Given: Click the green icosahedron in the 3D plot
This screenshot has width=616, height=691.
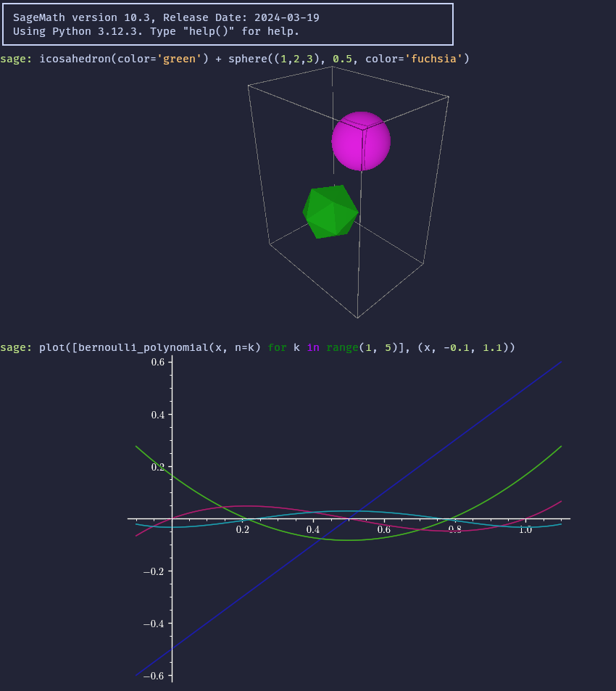Looking at the screenshot, I should point(330,212).
